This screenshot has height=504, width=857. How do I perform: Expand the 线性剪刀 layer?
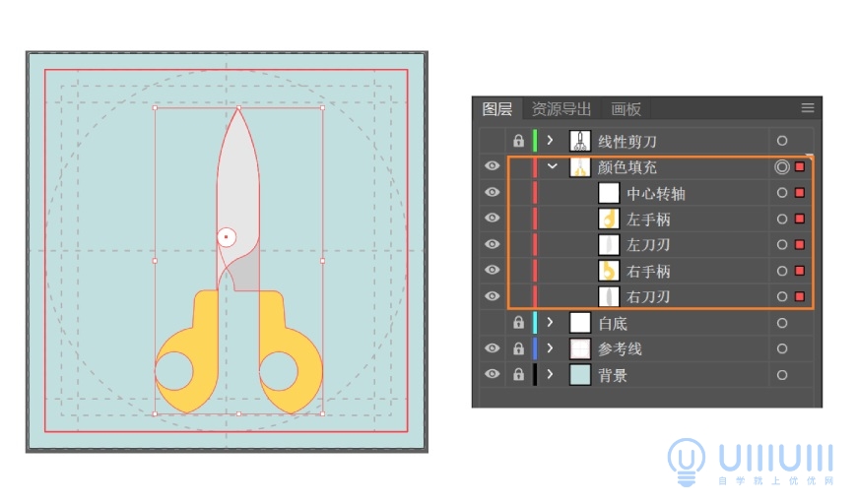(550, 141)
